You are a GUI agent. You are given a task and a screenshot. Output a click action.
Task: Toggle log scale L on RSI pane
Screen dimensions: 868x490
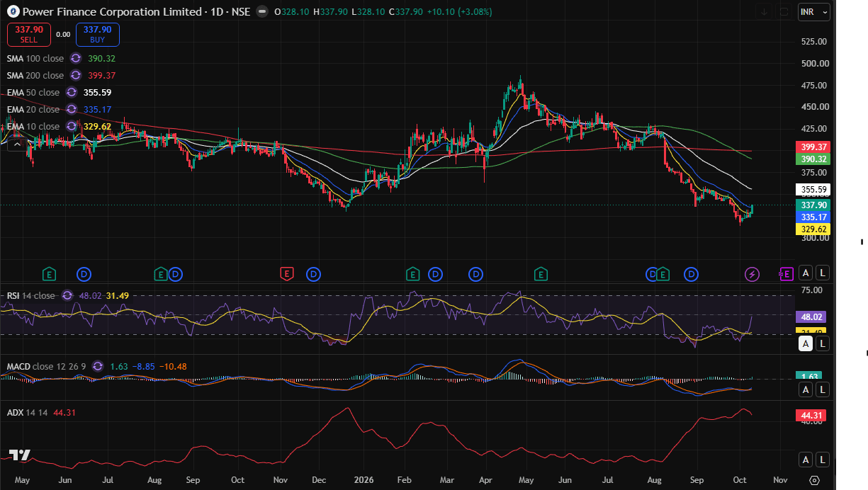click(822, 343)
